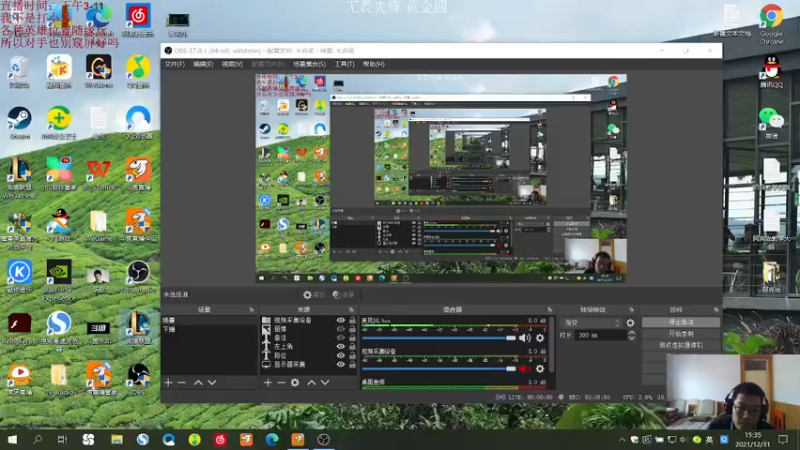The image size is (800, 450).
Task: Remove selected scene with minus icon
Action: 182,382
